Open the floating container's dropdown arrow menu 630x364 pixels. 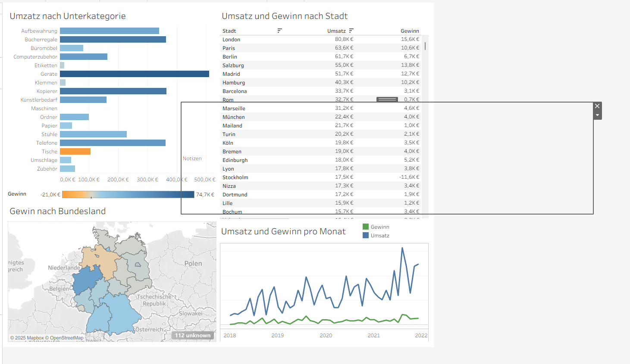coord(597,115)
